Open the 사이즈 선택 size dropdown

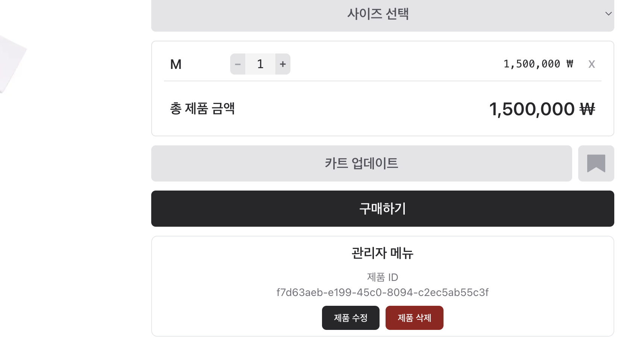(383, 14)
